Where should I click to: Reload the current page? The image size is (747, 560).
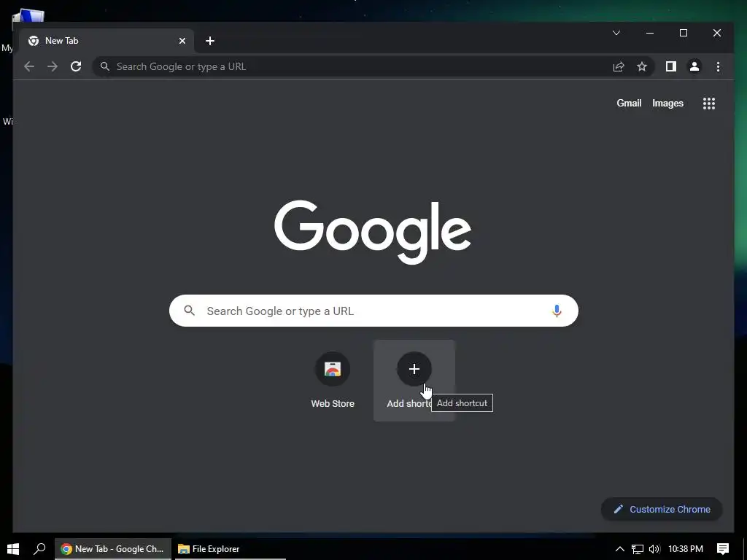click(x=76, y=66)
